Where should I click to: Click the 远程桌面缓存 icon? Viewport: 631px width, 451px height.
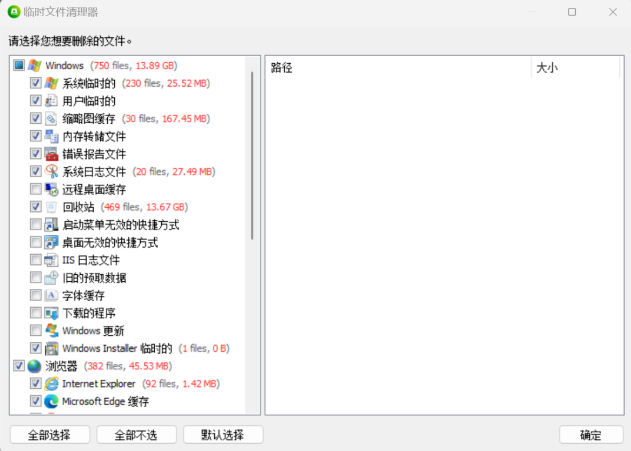pyautogui.click(x=51, y=189)
